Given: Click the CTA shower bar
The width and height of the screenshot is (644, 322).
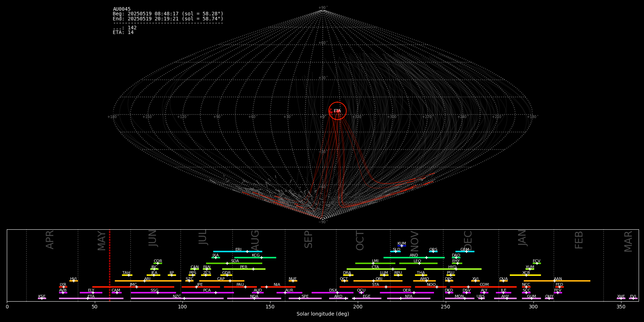Looking at the screenshot, I should pyautogui.click(x=376, y=269).
